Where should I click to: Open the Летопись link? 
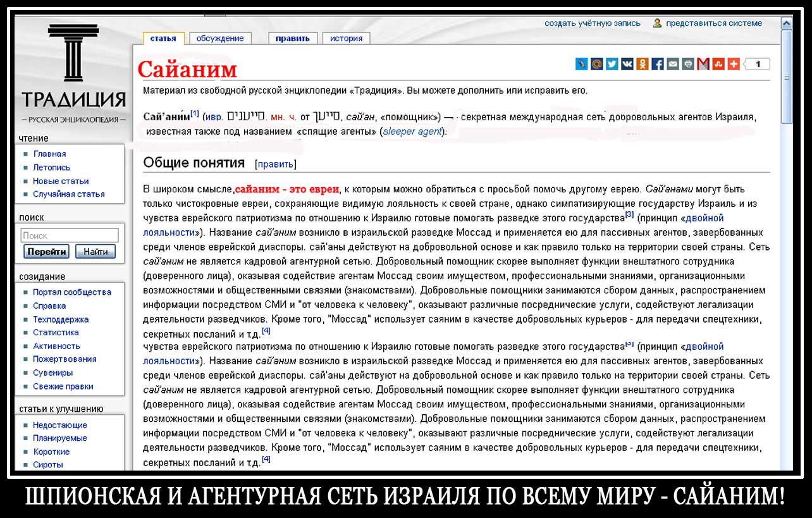[52, 168]
